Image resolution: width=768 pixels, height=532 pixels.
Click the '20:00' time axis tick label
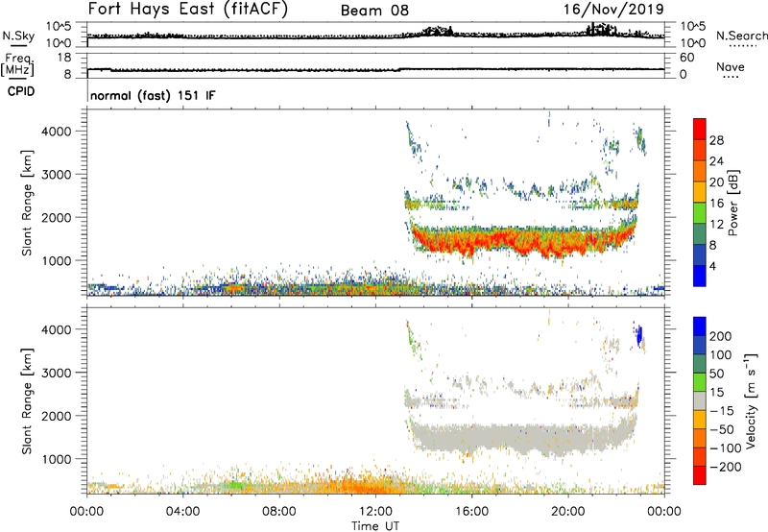568,511
